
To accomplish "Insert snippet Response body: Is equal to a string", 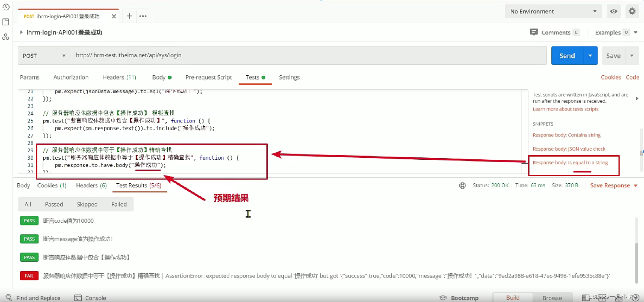I will pyautogui.click(x=570, y=163).
